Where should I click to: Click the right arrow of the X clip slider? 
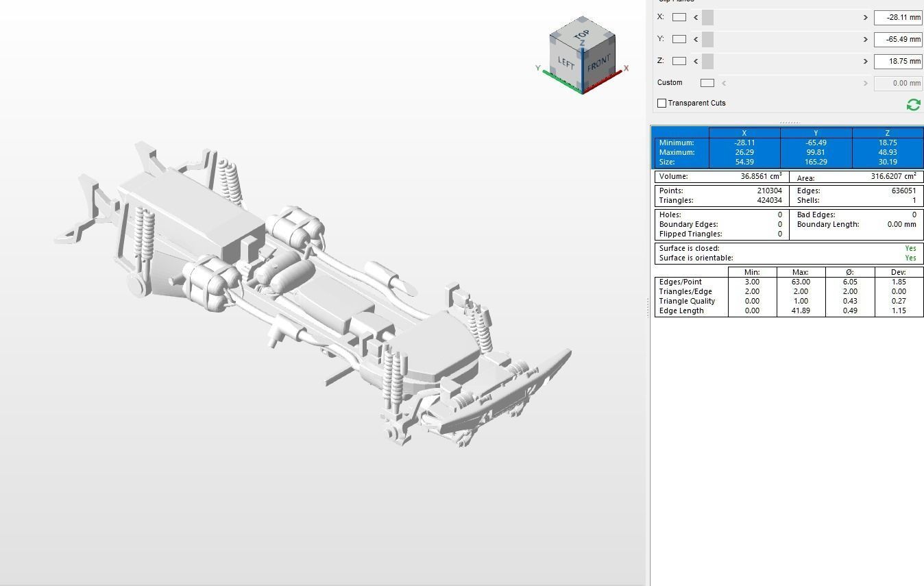tap(865, 17)
